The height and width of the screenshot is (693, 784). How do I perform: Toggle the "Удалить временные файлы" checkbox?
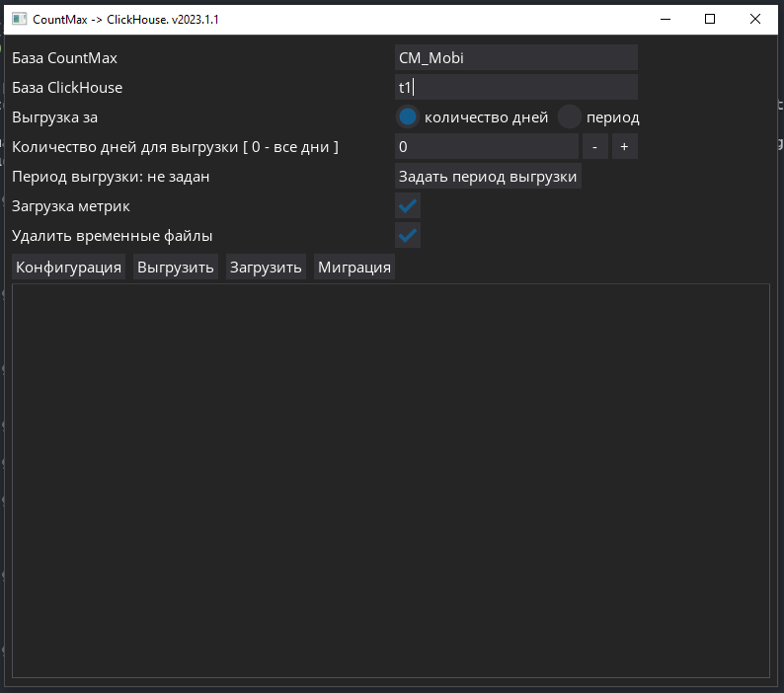click(x=408, y=235)
